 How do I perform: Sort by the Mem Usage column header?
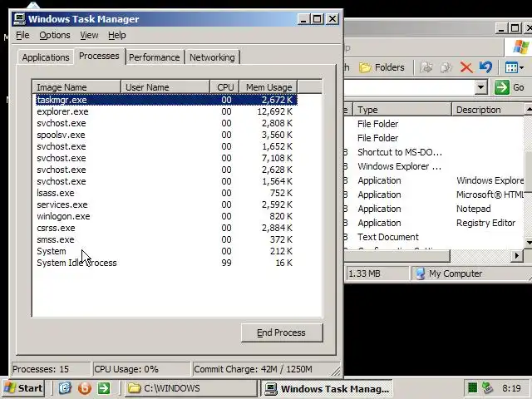[x=268, y=87]
